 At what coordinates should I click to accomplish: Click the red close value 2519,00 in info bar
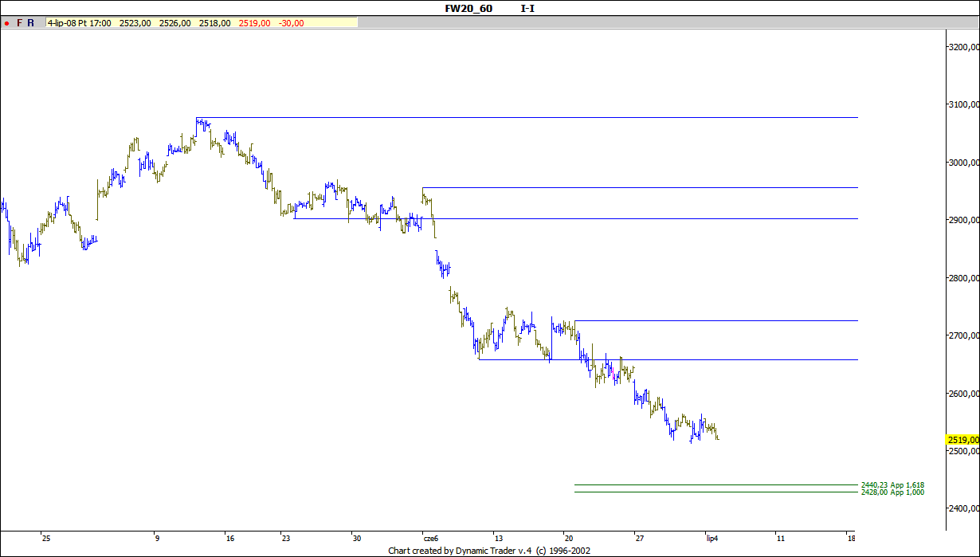tap(254, 23)
